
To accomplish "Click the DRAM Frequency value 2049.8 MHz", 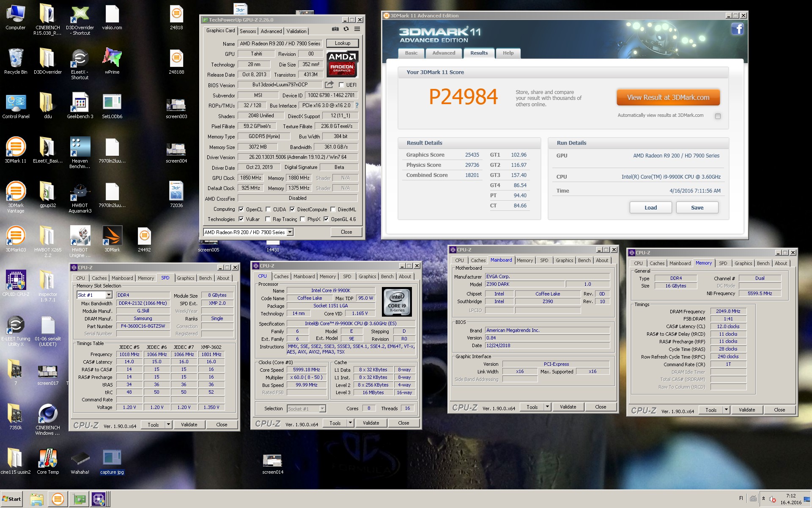I will point(728,311).
